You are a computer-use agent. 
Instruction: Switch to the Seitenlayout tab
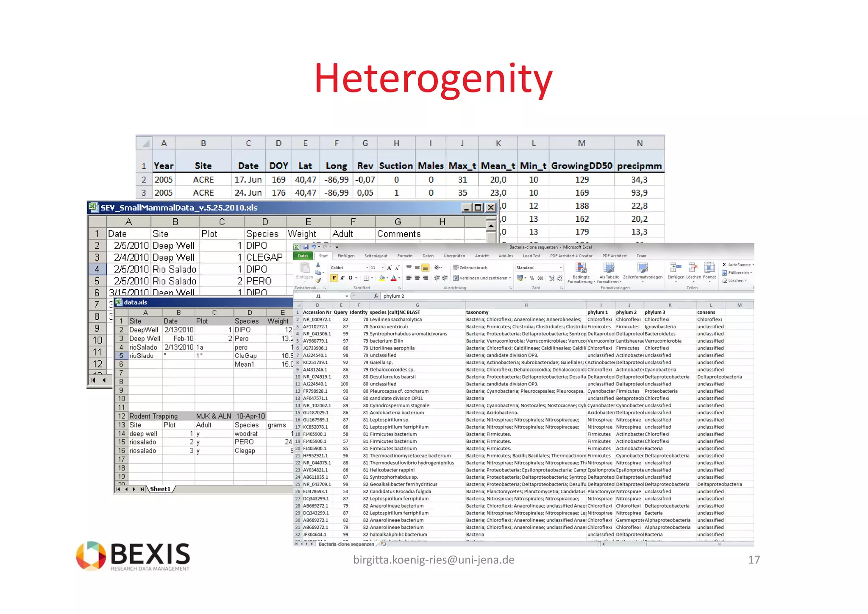376,256
